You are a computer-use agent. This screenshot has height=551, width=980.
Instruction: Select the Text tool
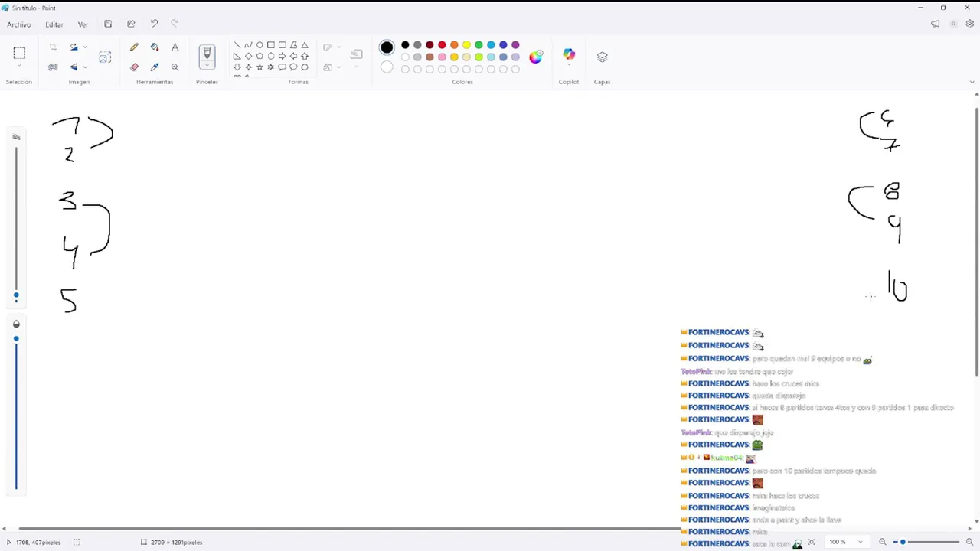pos(175,47)
